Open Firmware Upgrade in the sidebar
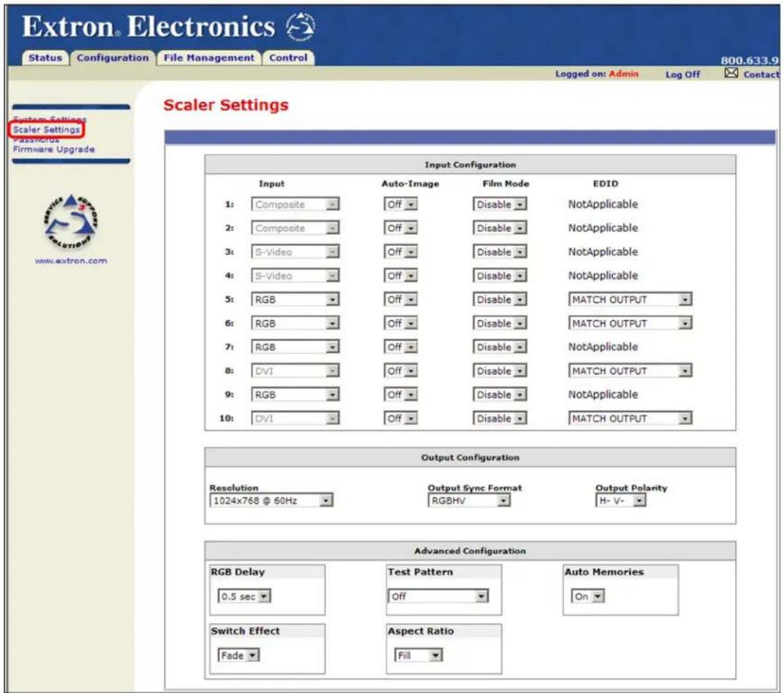784x693 pixels. pyautogui.click(x=54, y=149)
